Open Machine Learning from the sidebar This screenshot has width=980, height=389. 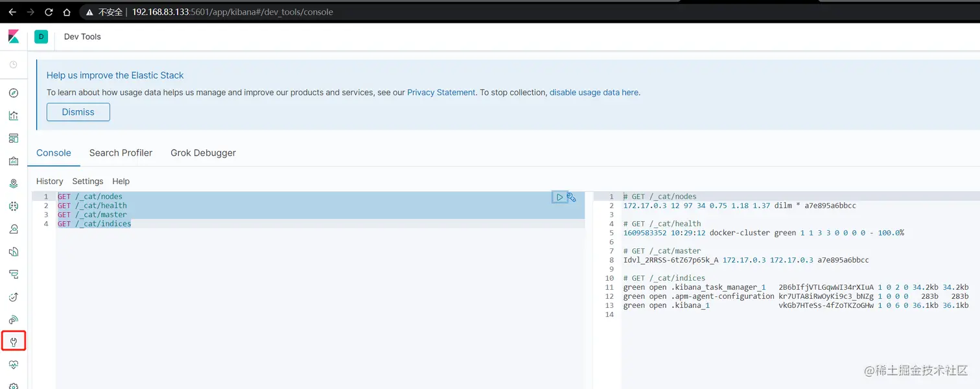[14, 206]
